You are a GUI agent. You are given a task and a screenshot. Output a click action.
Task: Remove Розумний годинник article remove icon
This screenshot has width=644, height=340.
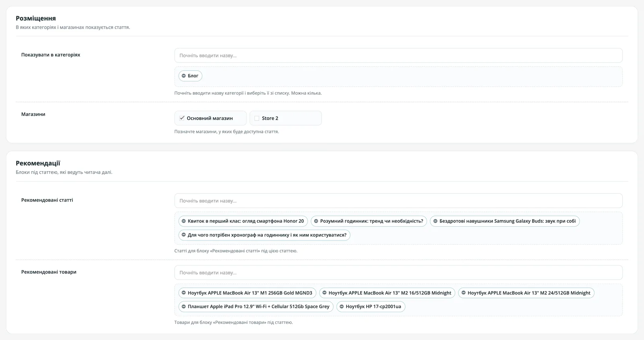[316, 221]
